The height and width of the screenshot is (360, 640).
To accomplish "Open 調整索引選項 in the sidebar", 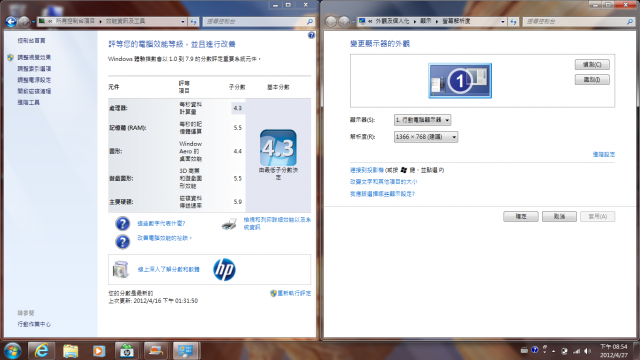I will tap(34, 69).
